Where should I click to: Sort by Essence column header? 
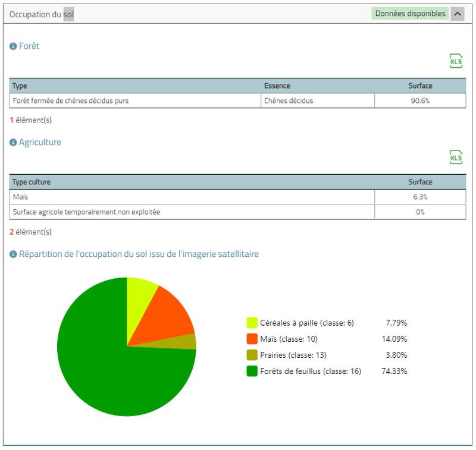[x=277, y=86]
